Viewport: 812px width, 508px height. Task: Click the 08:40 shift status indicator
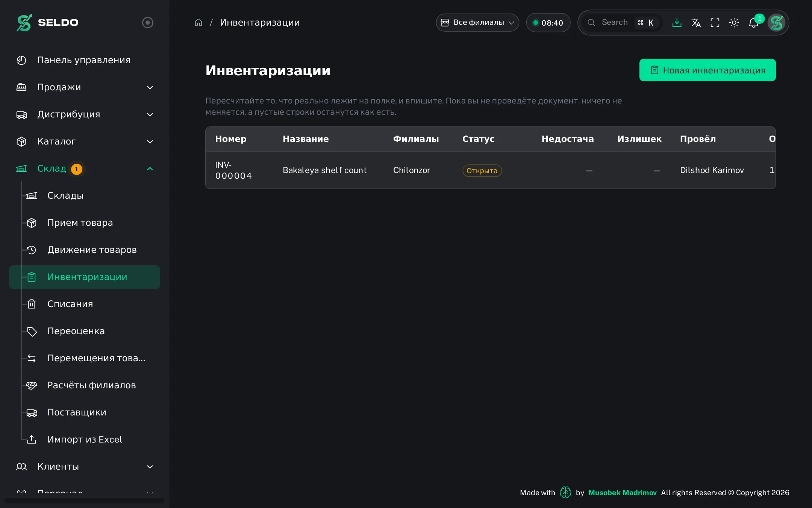[548, 23]
